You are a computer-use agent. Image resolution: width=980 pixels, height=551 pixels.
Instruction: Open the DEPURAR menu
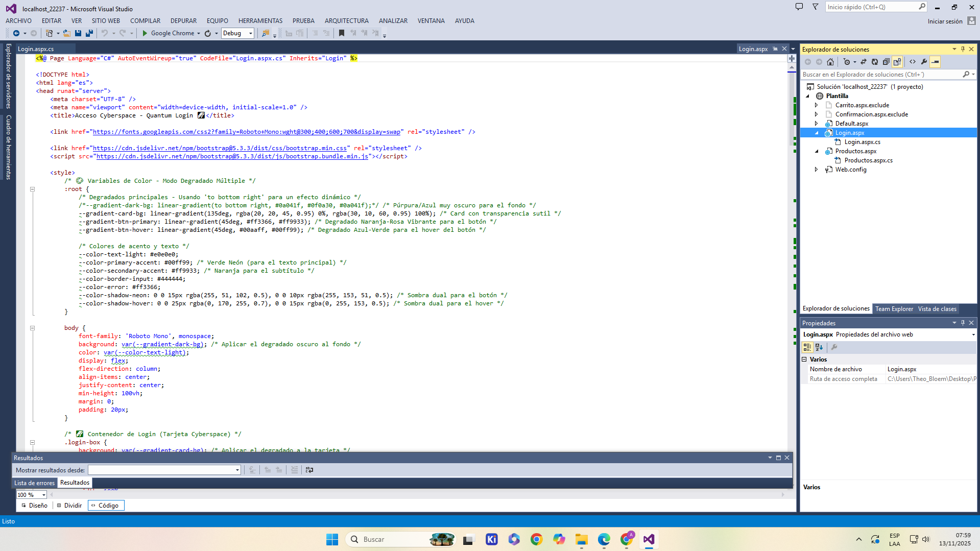[183, 21]
